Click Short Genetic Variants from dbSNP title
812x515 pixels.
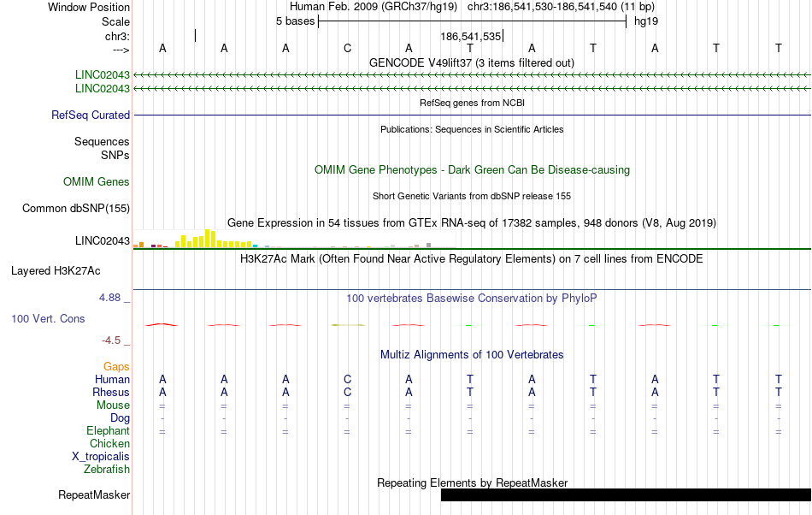tap(472, 196)
